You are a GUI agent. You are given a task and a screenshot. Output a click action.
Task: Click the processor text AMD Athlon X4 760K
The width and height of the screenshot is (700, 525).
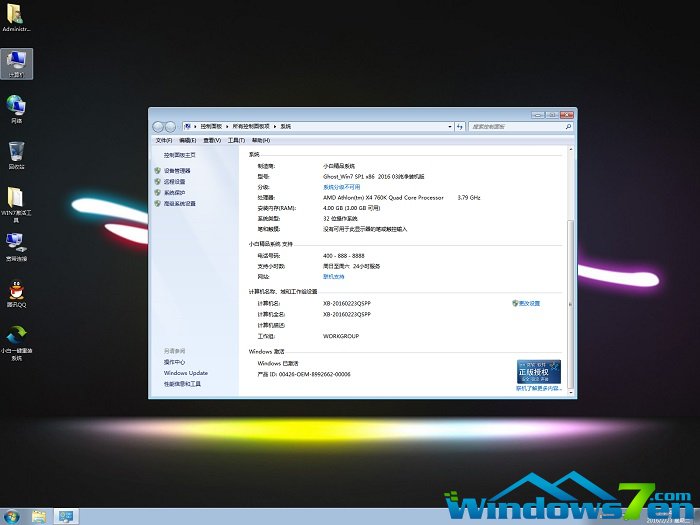click(x=383, y=198)
